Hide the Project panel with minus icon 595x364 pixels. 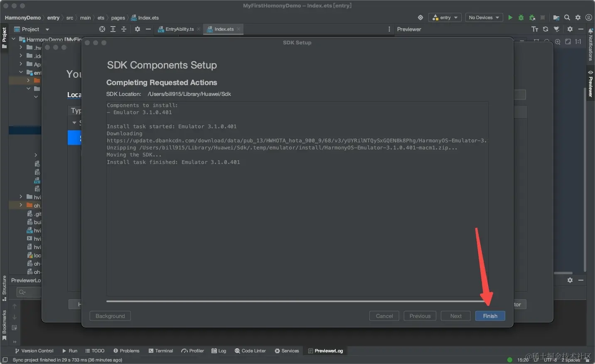[148, 29]
